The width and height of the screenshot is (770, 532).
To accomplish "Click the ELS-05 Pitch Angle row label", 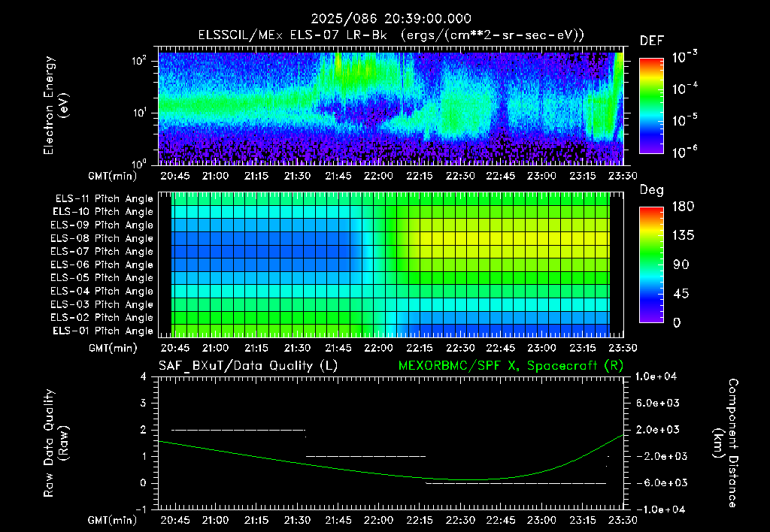I will click(102, 278).
